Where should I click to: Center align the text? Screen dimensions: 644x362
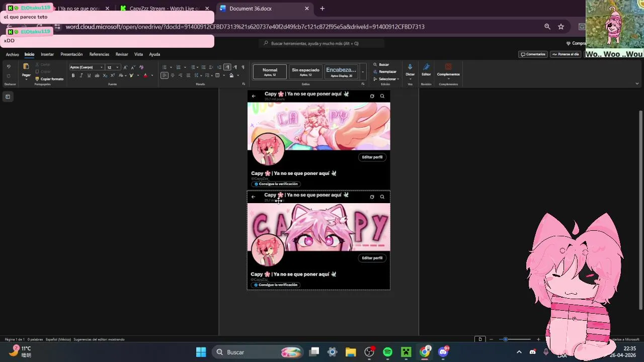tap(173, 75)
